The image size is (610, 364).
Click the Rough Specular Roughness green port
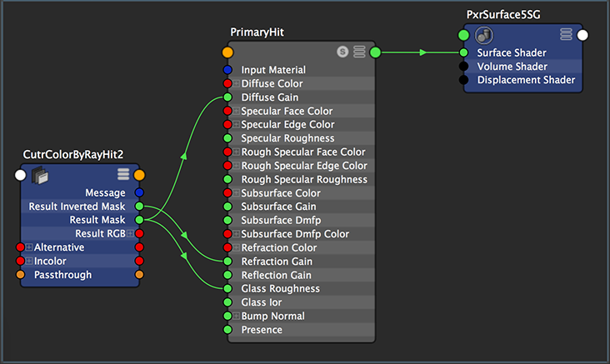pos(227,179)
